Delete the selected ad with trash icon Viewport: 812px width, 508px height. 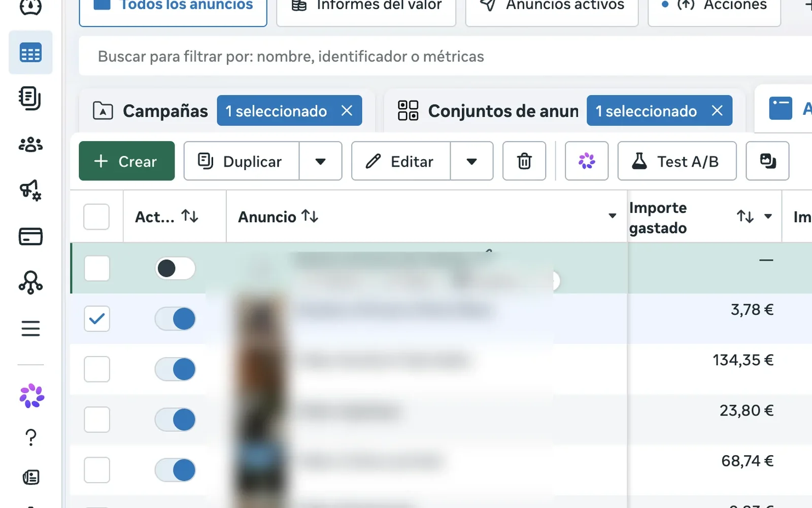(x=524, y=161)
